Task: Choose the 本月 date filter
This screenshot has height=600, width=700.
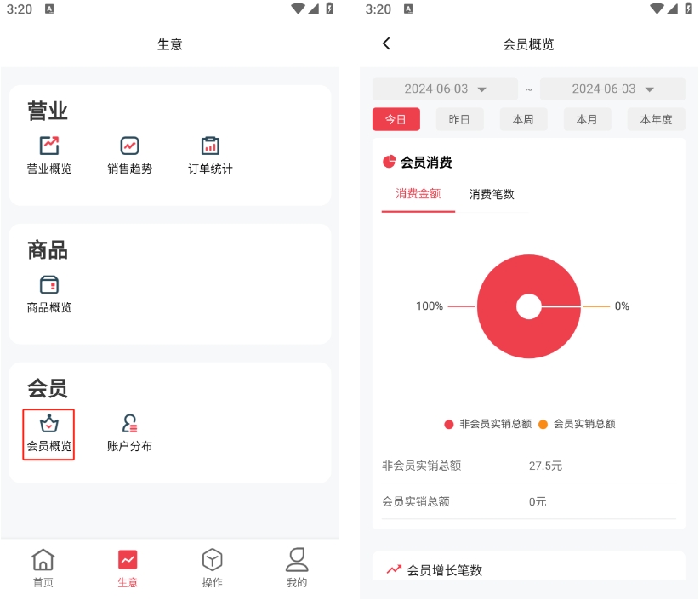Action: tap(587, 119)
